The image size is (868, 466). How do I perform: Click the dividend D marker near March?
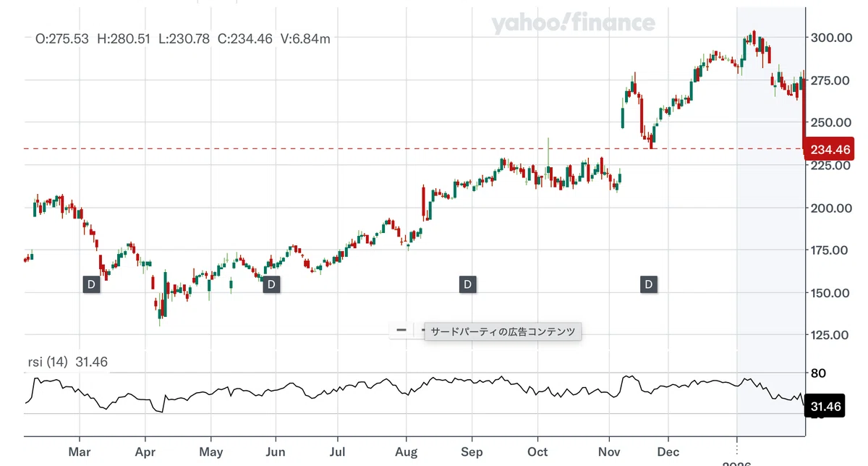pos(91,284)
